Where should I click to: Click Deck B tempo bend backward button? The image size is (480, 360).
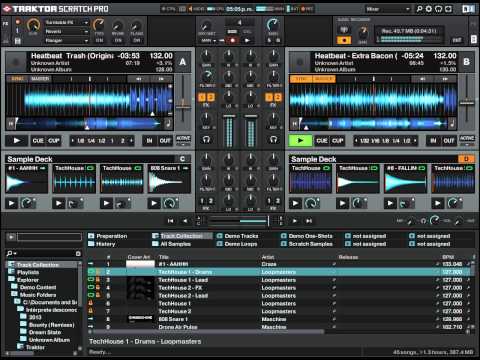click(x=423, y=79)
